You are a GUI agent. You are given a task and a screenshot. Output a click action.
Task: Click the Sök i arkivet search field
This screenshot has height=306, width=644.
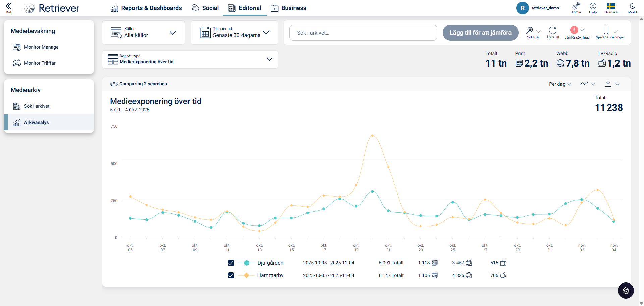coord(363,33)
